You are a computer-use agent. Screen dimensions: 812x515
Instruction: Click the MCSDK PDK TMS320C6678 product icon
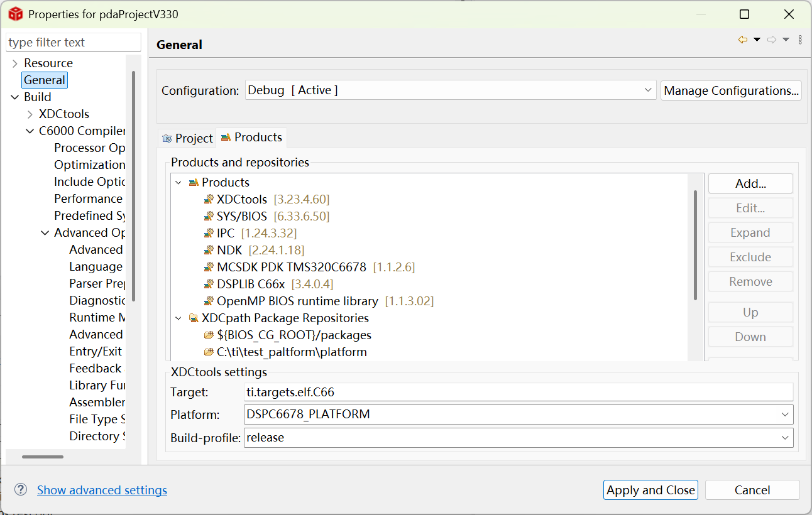(209, 267)
